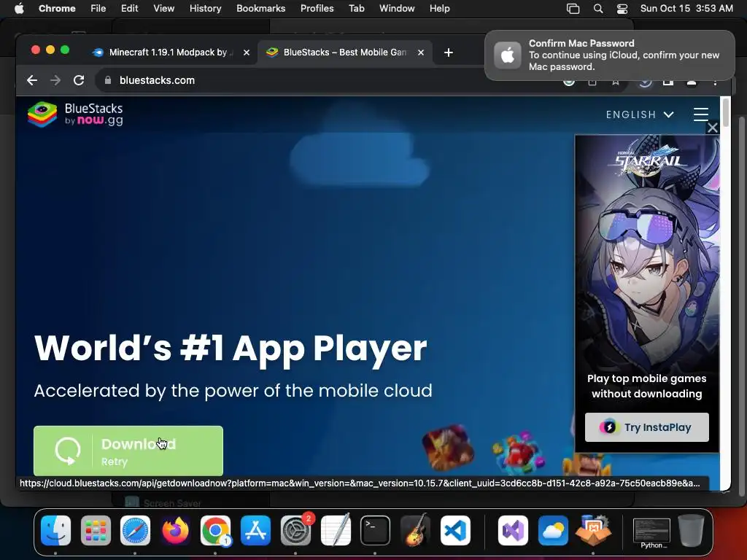Close the Star Rail InstaPlay ad
Screen dimensions: 747x560
coord(712,128)
